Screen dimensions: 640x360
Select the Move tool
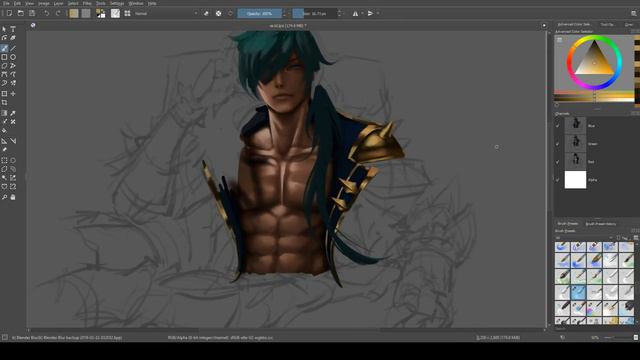[13, 93]
